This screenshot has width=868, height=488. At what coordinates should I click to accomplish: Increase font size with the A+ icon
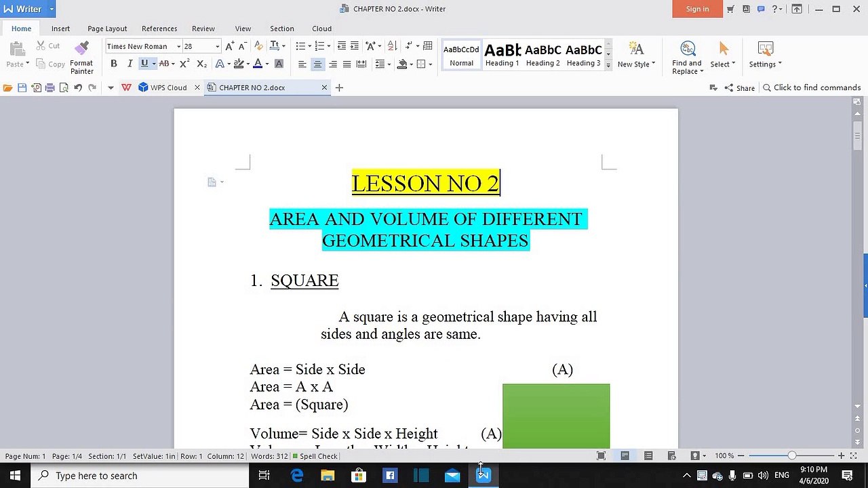(229, 46)
